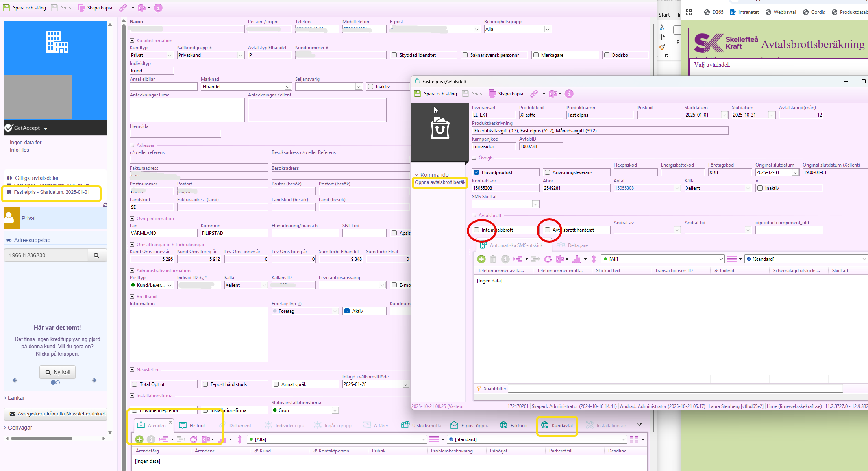Click refresh icon in Fast elpris list toolbar
Image resolution: width=868 pixels, height=471 pixels.
[x=548, y=259]
